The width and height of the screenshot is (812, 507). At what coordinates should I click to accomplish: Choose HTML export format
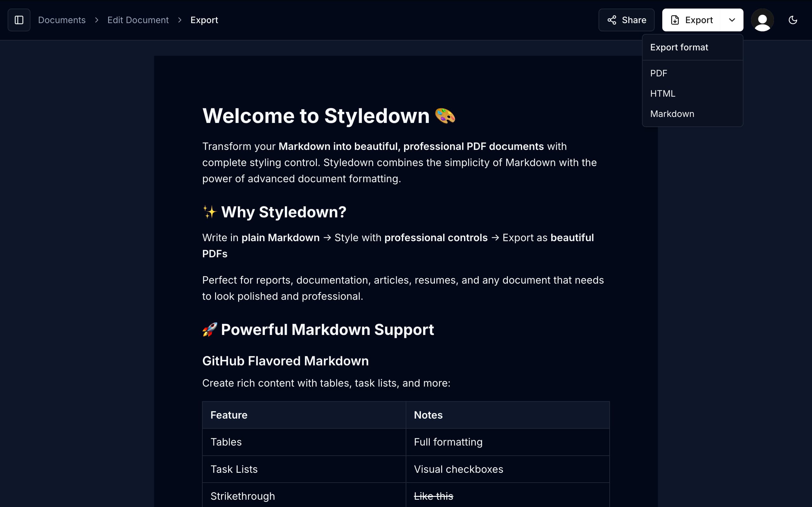click(663, 93)
